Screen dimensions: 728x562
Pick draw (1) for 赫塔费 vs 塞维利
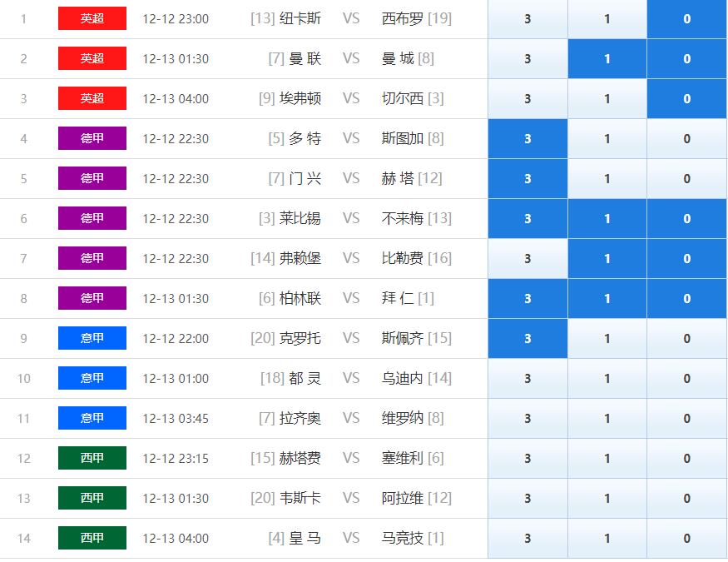(x=607, y=459)
